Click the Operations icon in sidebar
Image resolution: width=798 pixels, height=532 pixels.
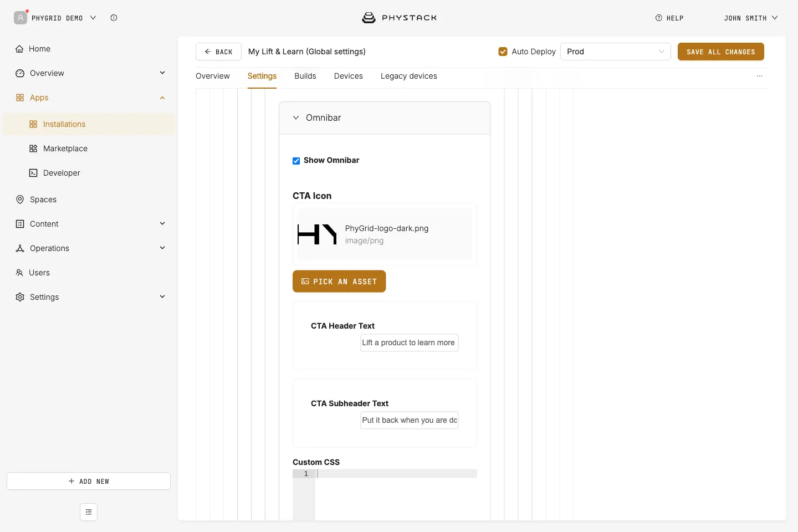tap(20, 248)
